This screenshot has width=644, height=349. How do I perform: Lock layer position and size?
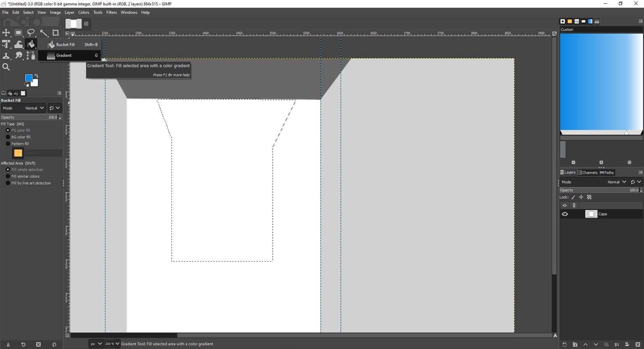point(581,197)
